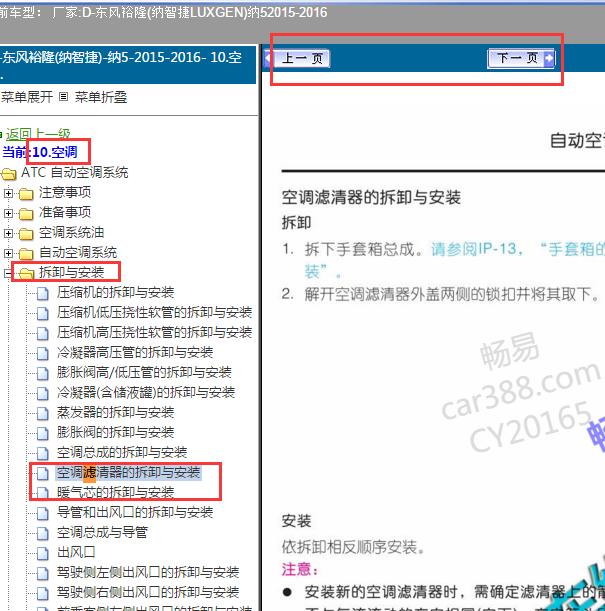Image resolution: width=605 pixels, height=611 pixels.
Task: Select 拆卸与安装 folder label
Action: coord(72,272)
